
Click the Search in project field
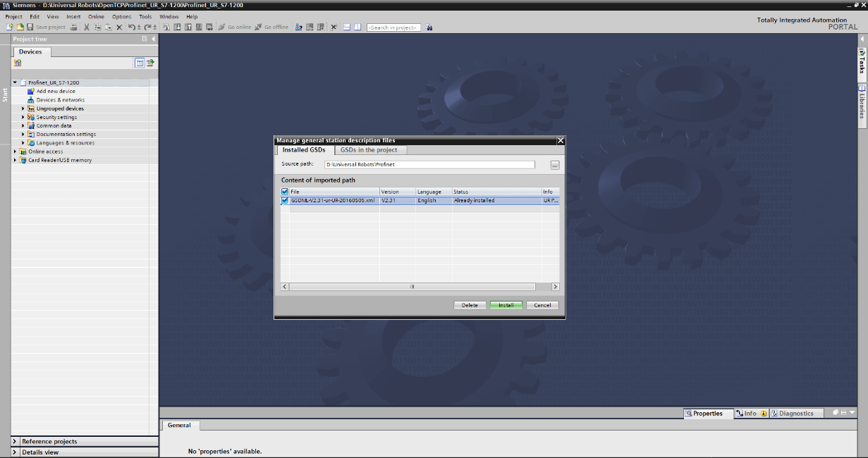pyautogui.click(x=393, y=27)
